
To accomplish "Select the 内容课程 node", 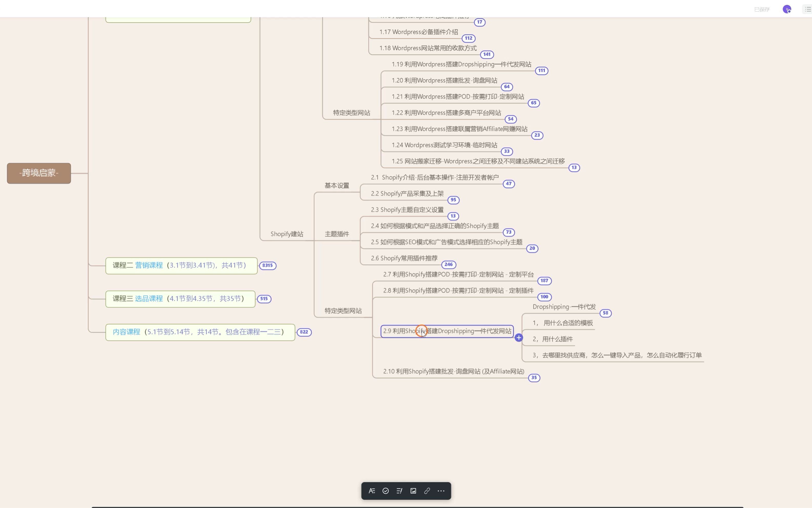I will click(200, 332).
